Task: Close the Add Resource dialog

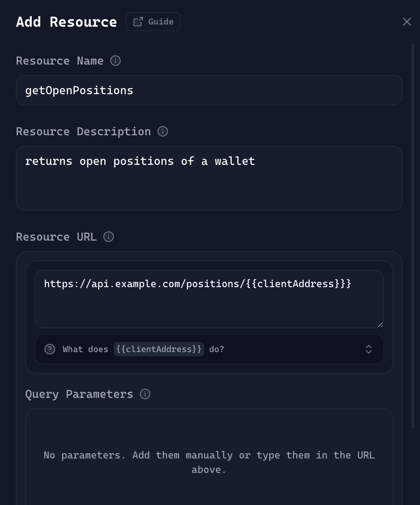Action: click(x=407, y=22)
